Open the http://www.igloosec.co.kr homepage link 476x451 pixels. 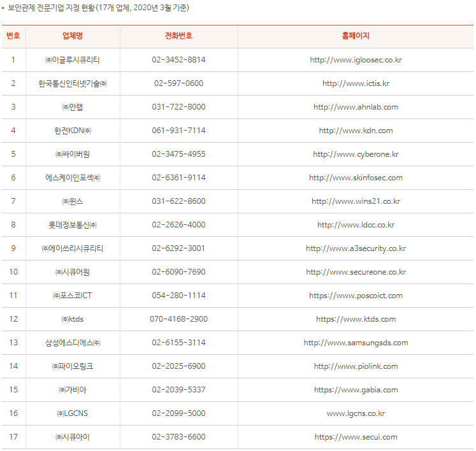tap(356, 60)
